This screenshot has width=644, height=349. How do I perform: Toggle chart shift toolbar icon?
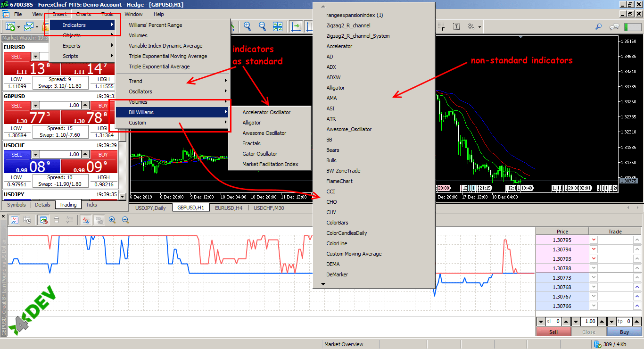pos(297,26)
